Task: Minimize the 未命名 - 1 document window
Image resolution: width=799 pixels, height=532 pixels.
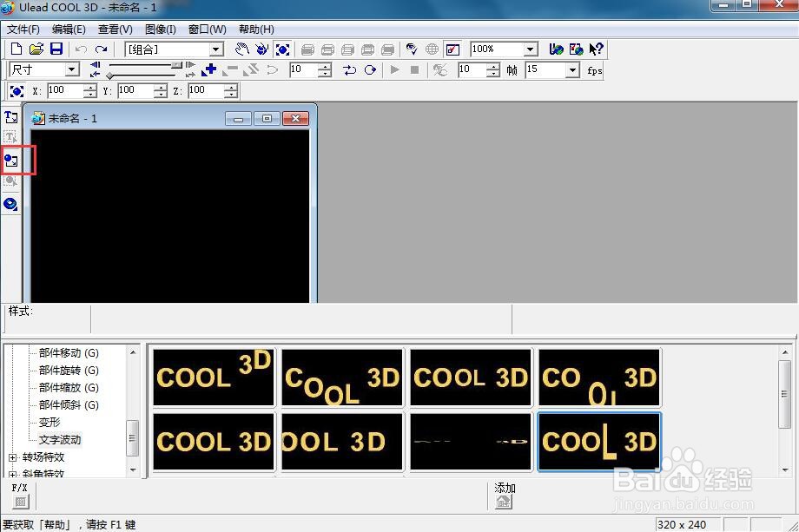Action: [x=239, y=119]
